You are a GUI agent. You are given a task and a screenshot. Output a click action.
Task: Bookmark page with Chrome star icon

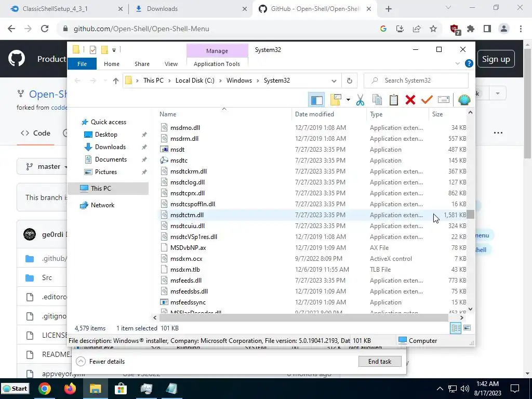pyautogui.click(x=433, y=29)
